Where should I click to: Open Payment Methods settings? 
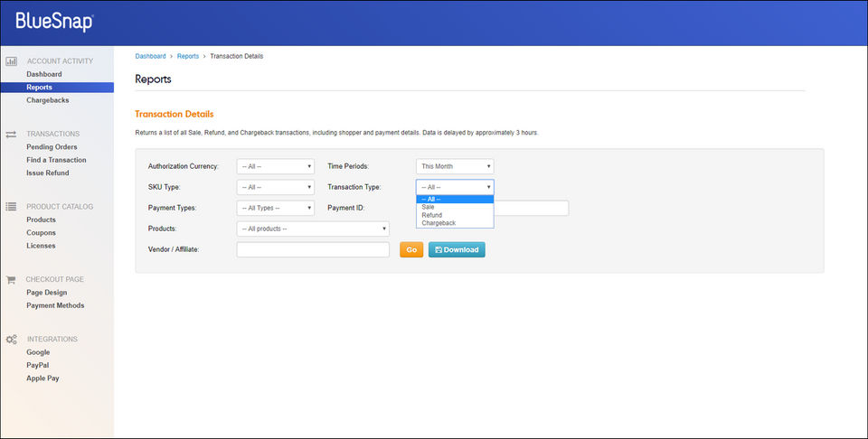pos(55,305)
